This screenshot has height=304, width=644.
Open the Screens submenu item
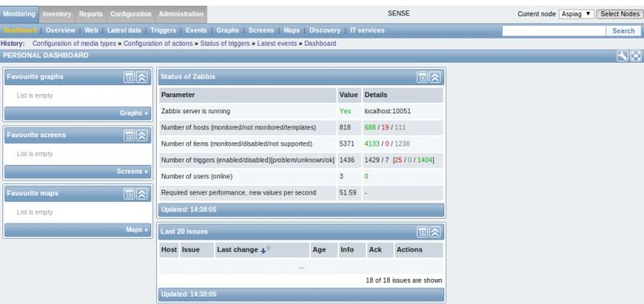(261, 31)
